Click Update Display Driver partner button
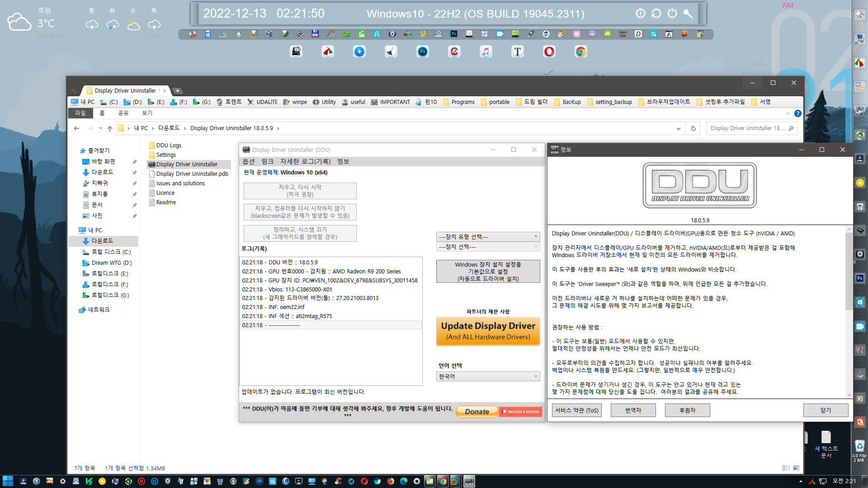This screenshot has width=868, height=488. coord(488,331)
